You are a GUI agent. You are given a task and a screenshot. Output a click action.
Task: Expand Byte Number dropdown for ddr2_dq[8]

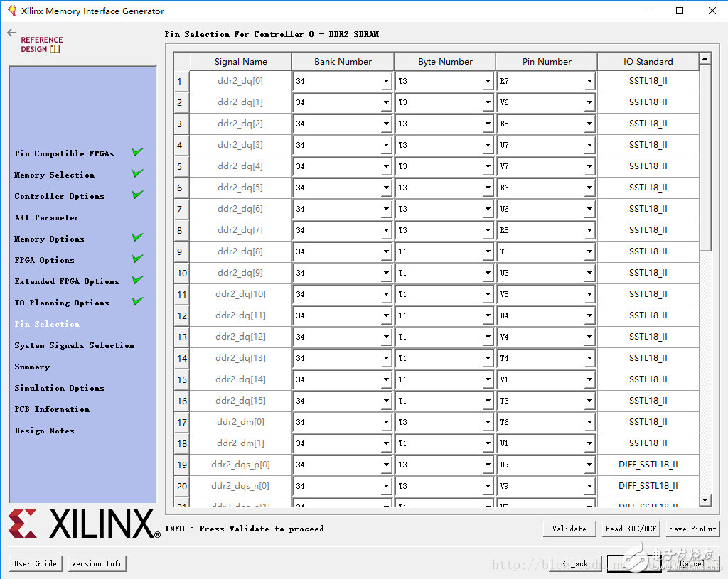[488, 252]
